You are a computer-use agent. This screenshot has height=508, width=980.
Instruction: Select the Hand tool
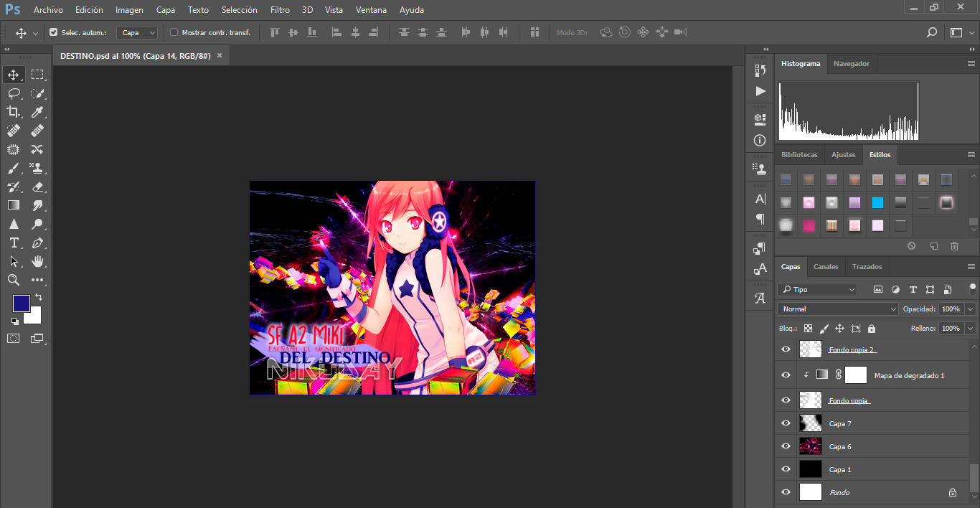[37, 261]
